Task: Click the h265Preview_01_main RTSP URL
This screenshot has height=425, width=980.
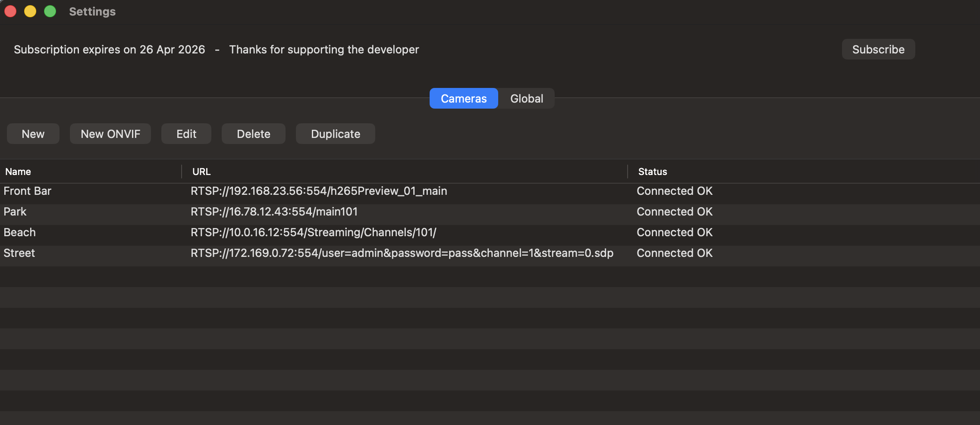Action: (319, 191)
